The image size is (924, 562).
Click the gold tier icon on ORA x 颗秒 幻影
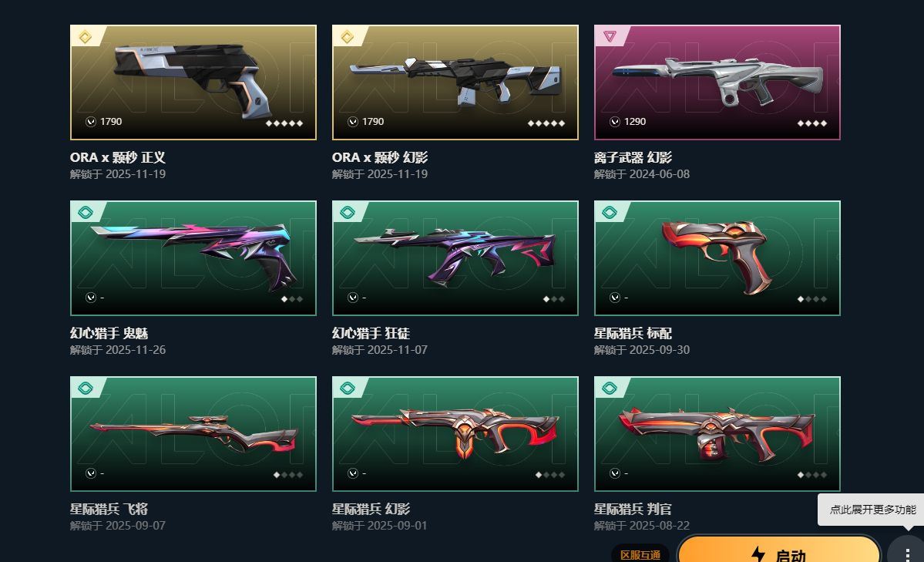(348, 37)
